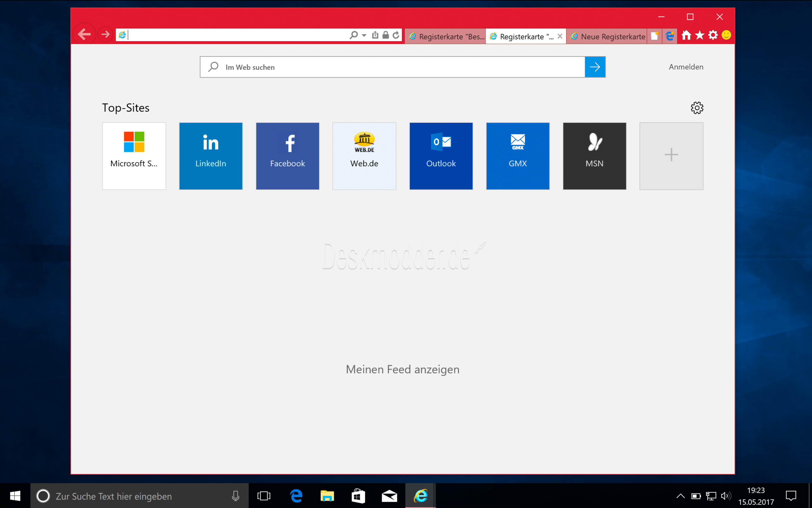The width and height of the screenshot is (812, 508).
Task: Open File Explorer from the taskbar
Action: [327, 496]
